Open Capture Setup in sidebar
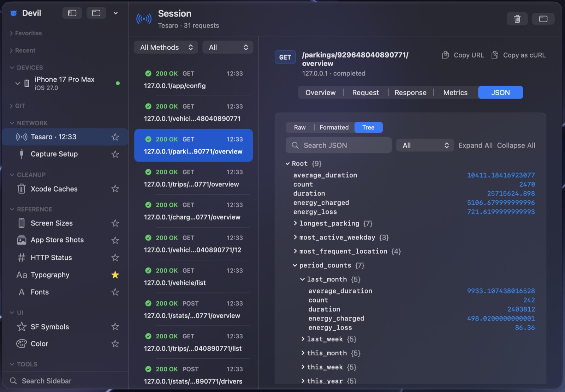 [x=65, y=154]
